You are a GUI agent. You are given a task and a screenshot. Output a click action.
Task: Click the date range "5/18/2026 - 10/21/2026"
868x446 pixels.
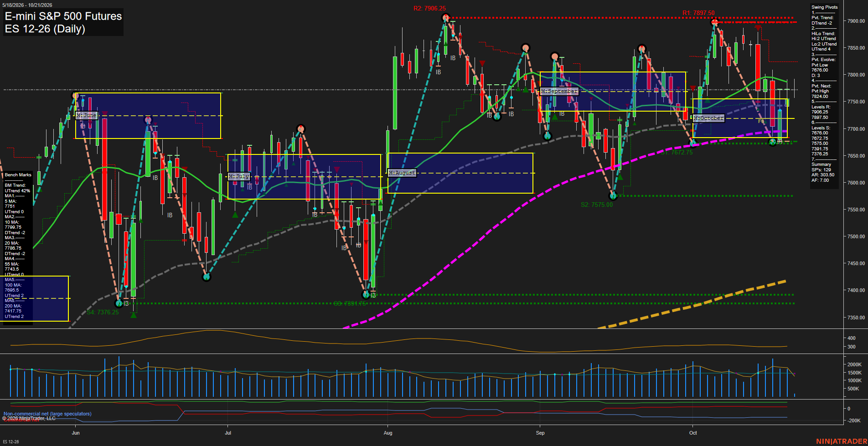coord(27,5)
